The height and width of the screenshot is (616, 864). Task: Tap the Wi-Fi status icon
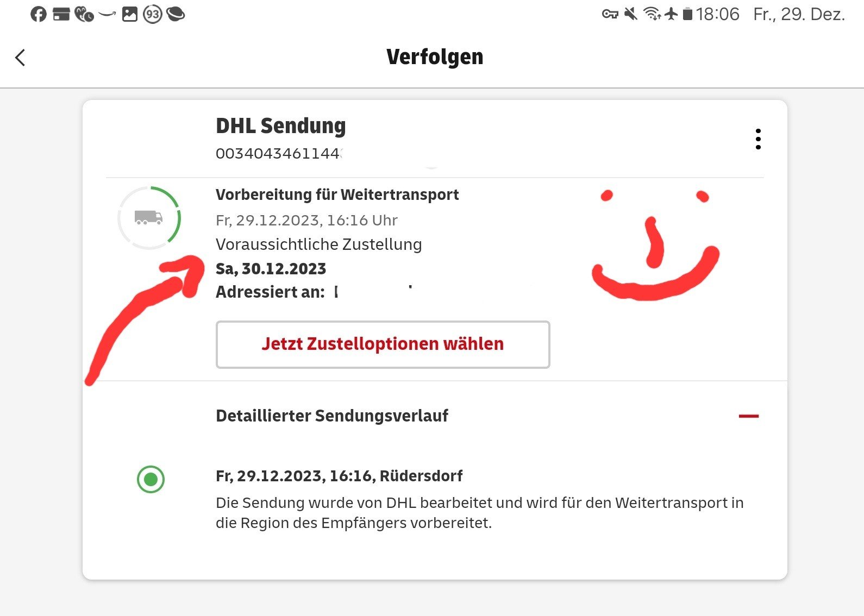[x=652, y=14]
